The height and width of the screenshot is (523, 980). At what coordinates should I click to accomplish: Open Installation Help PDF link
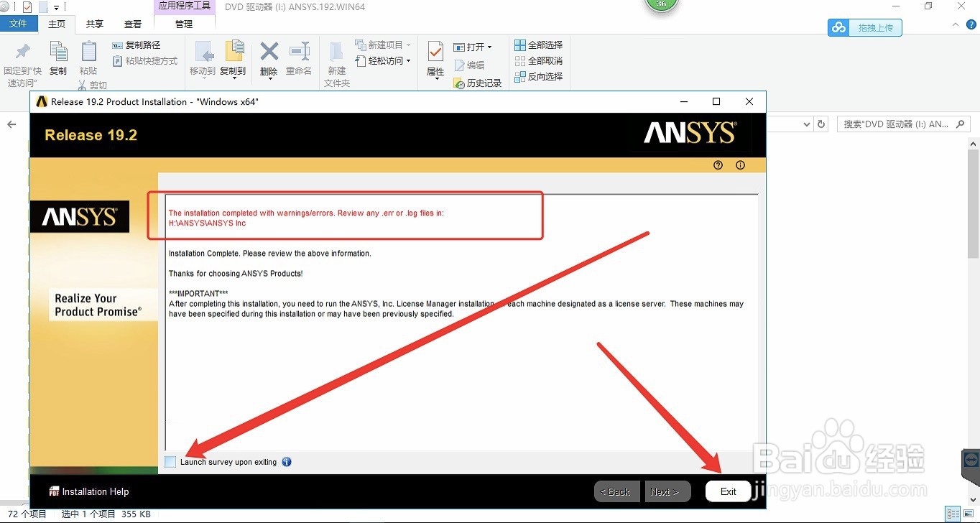[89, 491]
